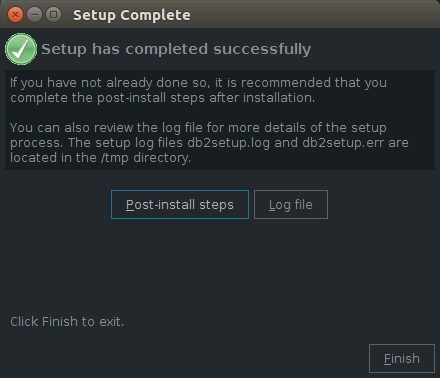440x378 pixels.
Task: View the setup Log file
Action: coord(291,205)
